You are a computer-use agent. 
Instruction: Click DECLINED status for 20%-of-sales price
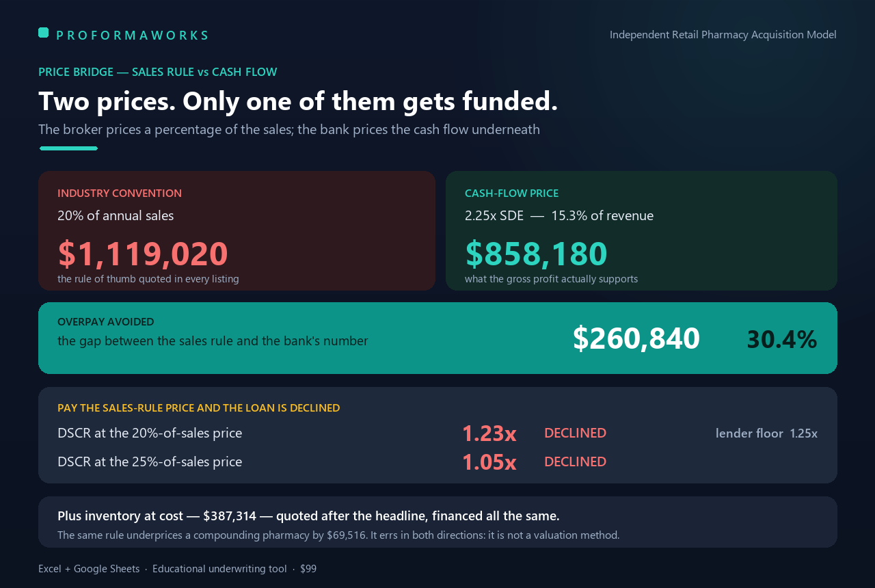click(x=576, y=433)
